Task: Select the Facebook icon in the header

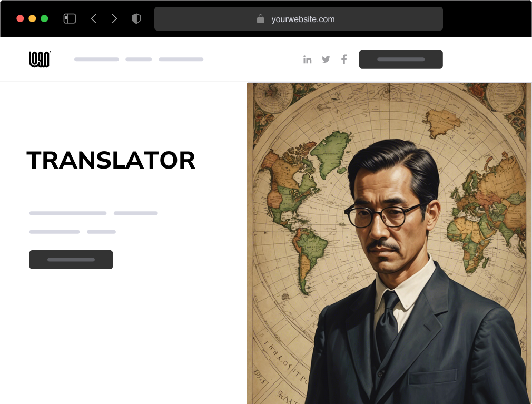Action: click(344, 60)
